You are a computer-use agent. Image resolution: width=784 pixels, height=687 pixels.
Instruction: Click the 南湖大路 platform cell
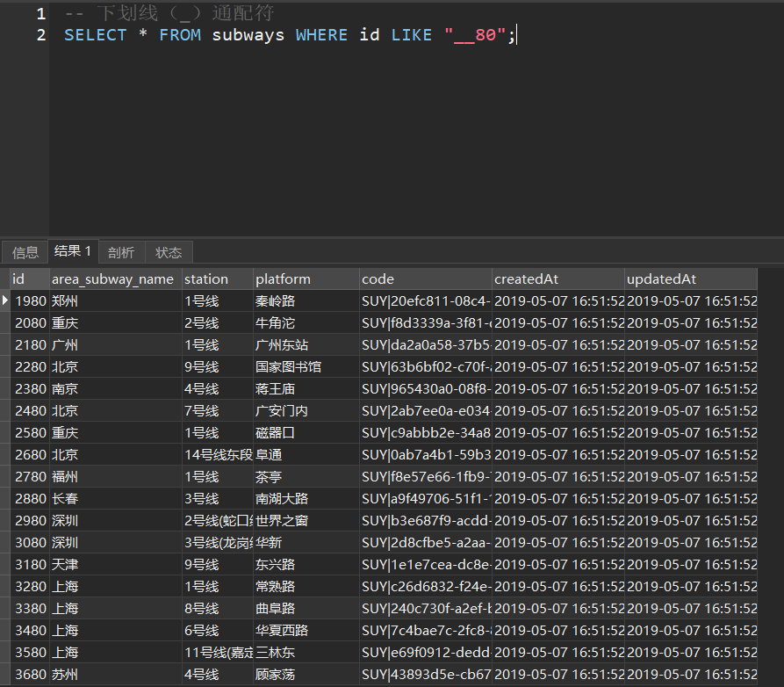306,499
